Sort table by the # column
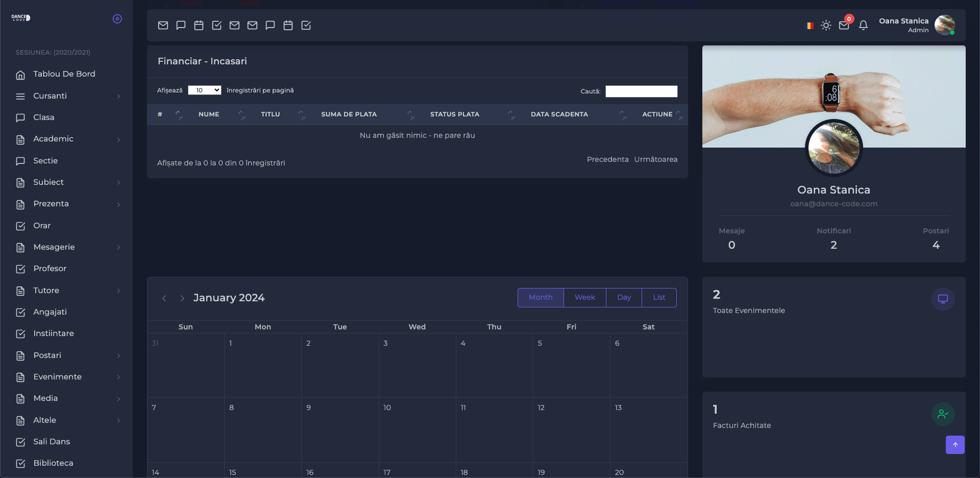Viewport: 980px width, 478px height. pyautogui.click(x=168, y=114)
